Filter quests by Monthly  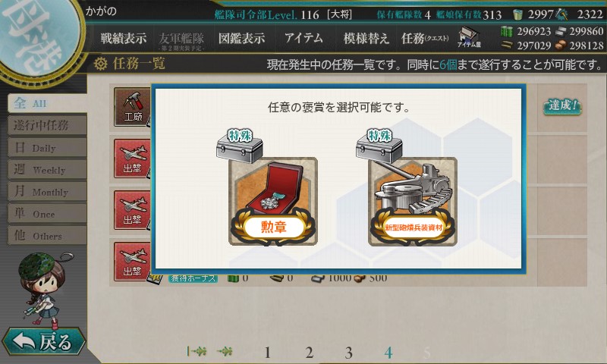(47, 192)
